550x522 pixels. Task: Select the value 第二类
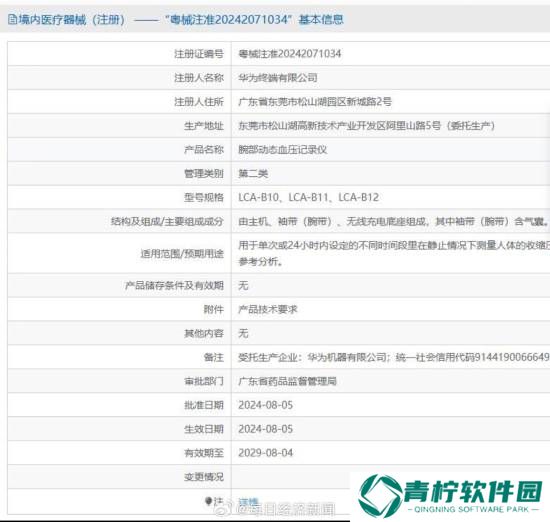tap(253, 173)
